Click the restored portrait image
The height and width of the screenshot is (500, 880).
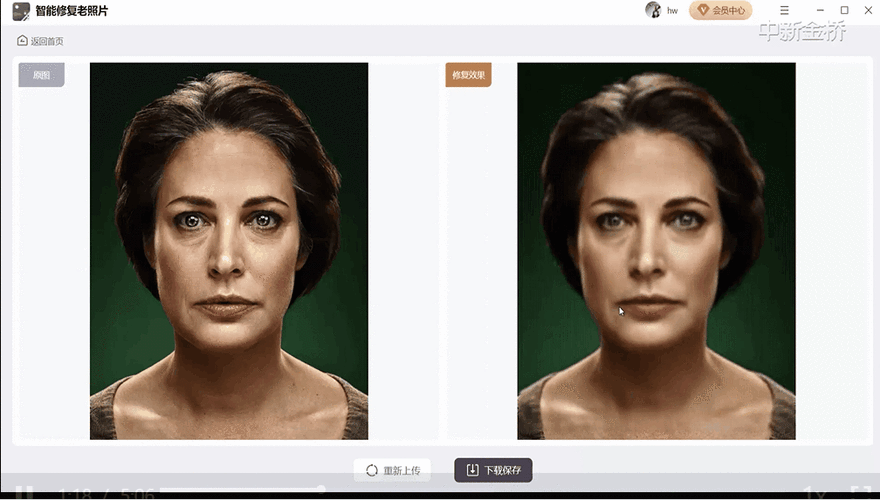656,251
